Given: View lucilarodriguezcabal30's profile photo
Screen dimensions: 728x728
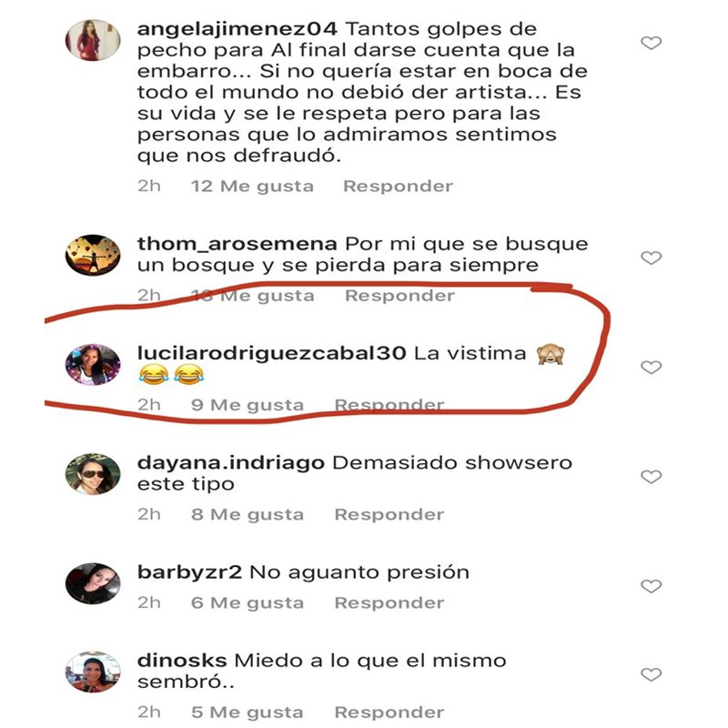Looking at the screenshot, I should pos(93,365).
